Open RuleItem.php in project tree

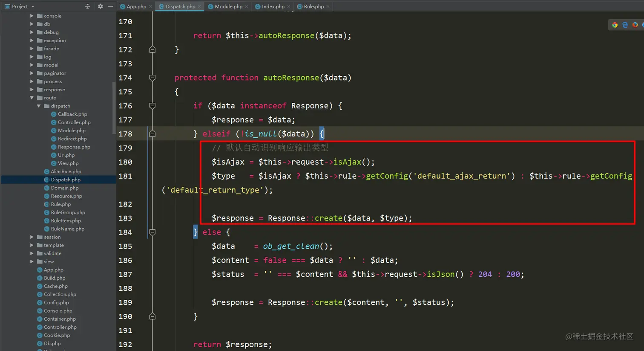(x=62, y=220)
